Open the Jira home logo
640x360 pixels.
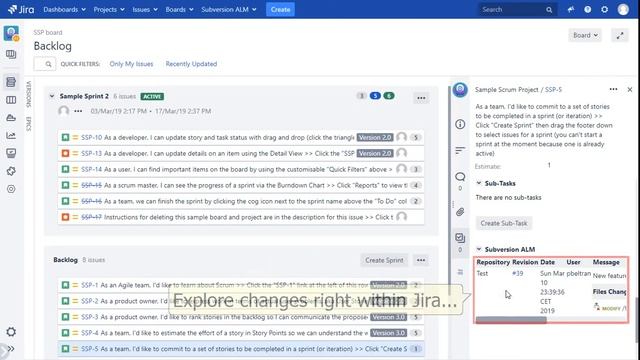pos(21,9)
